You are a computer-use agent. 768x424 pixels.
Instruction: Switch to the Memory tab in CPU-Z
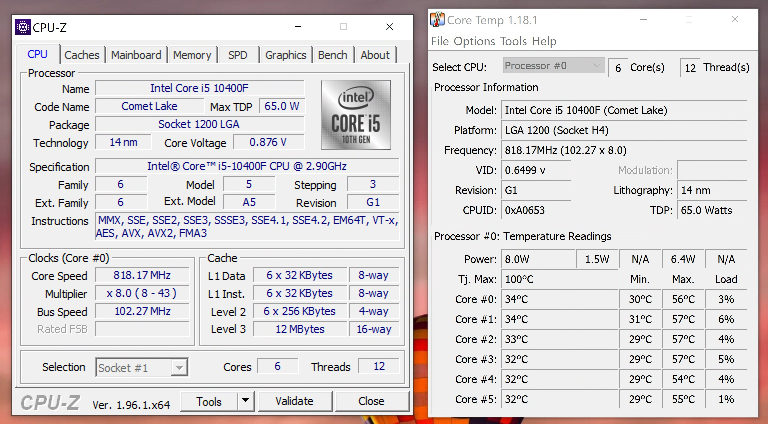click(x=192, y=55)
